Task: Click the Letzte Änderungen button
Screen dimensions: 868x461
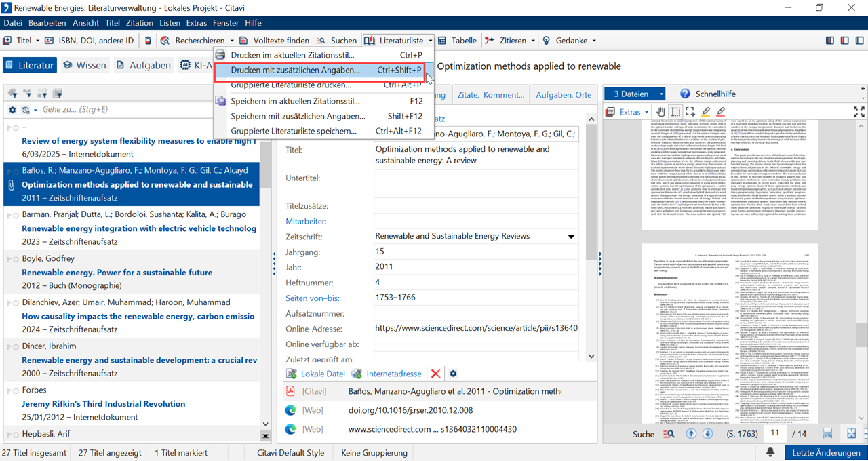Action: pyautogui.click(x=826, y=452)
